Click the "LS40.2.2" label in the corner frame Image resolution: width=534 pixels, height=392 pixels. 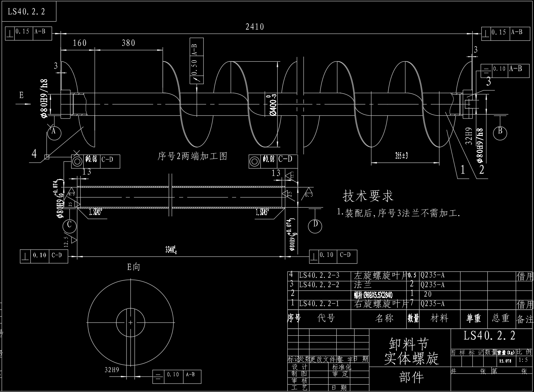click(26, 12)
